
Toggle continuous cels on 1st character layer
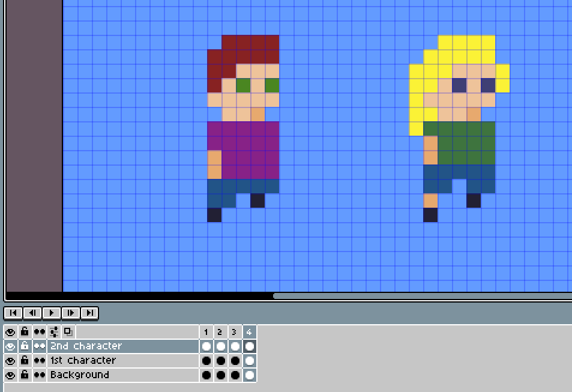tap(40, 361)
